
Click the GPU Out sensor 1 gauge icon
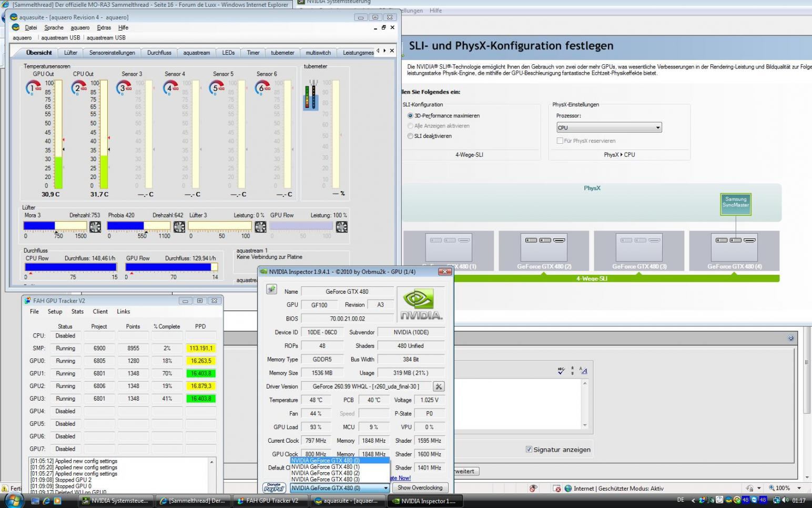[33, 88]
